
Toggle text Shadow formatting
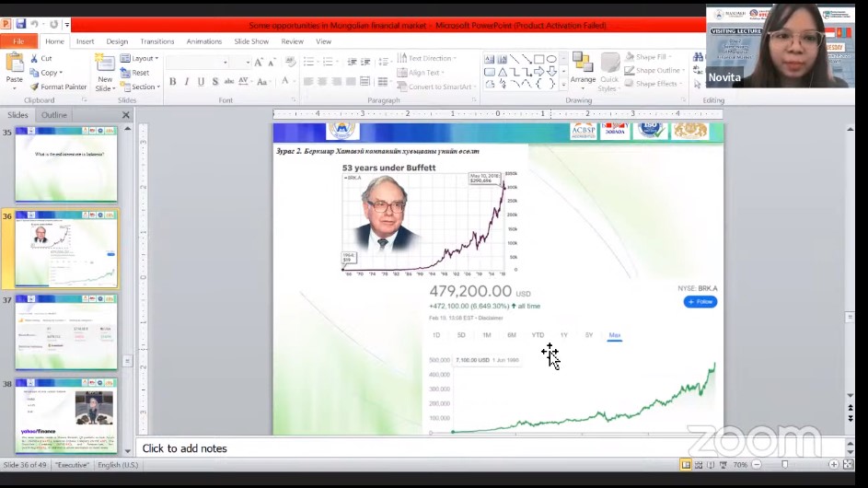point(214,81)
